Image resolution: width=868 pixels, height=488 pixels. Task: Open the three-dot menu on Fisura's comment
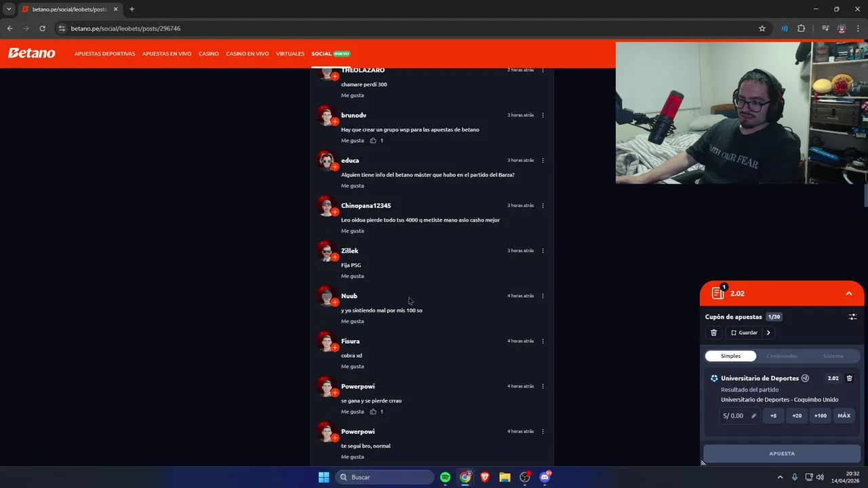(542, 341)
